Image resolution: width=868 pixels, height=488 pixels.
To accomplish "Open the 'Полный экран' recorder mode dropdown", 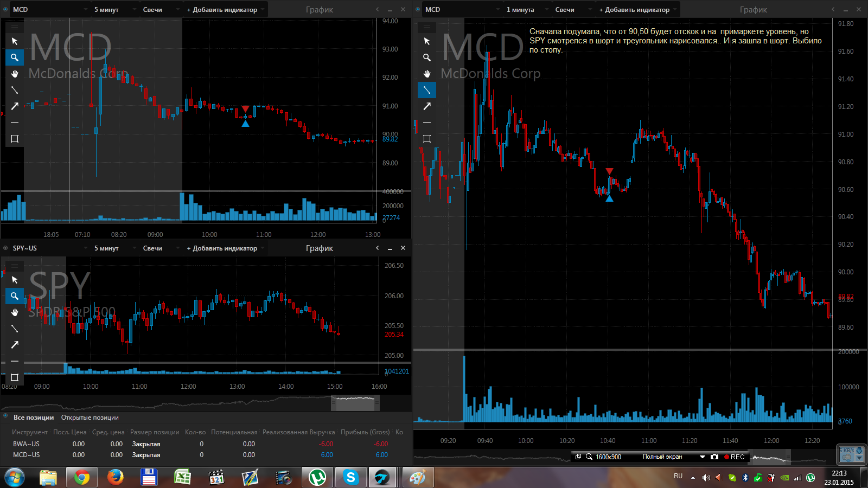I will (673, 457).
